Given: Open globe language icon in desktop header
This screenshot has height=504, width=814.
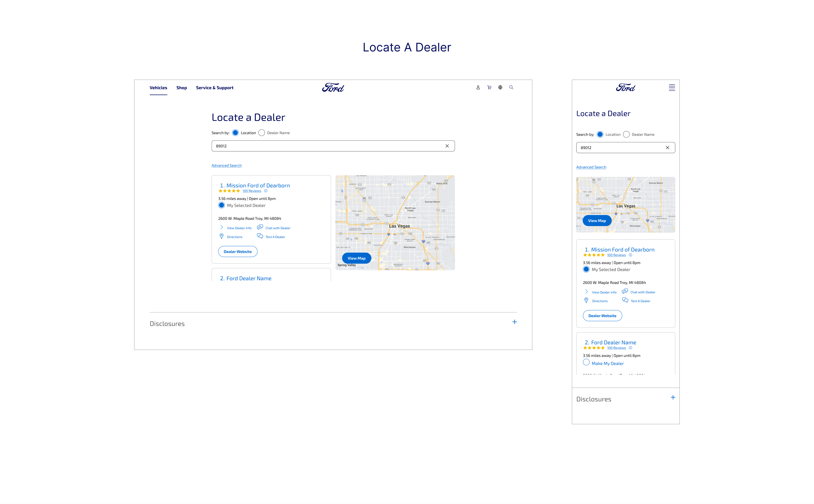Looking at the screenshot, I should 500,87.
